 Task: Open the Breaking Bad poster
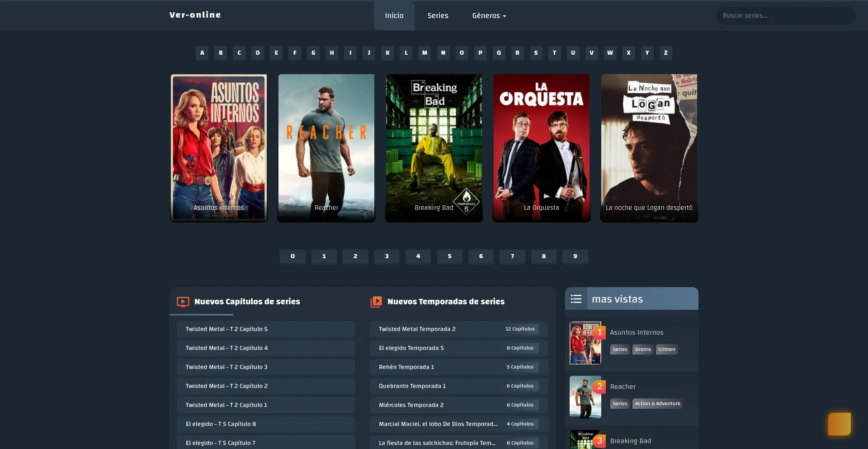coord(434,148)
